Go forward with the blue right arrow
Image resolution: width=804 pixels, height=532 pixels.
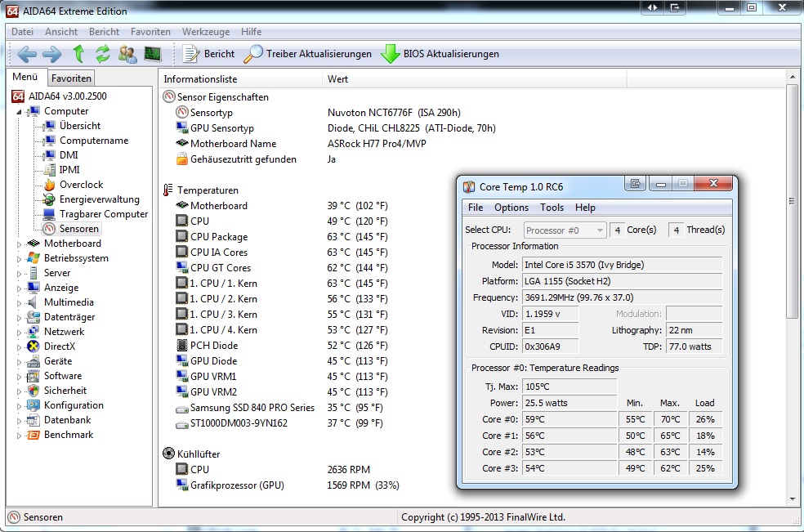51,54
